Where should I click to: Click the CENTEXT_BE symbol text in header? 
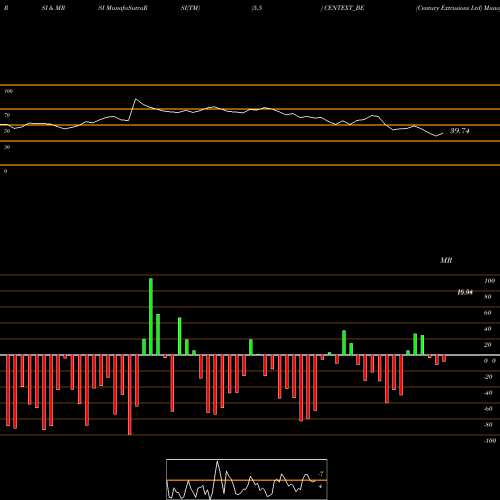click(x=344, y=8)
